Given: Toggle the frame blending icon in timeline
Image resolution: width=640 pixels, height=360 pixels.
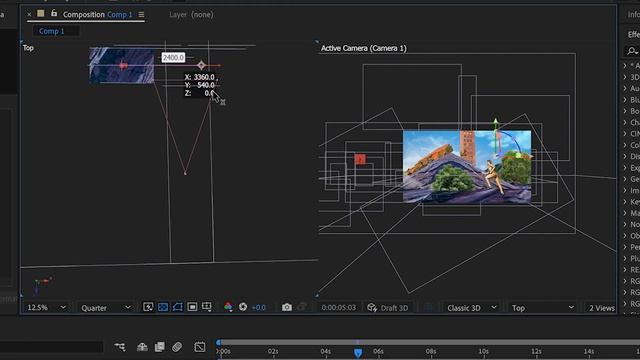Looking at the screenshot, I should tap(160, 347).
